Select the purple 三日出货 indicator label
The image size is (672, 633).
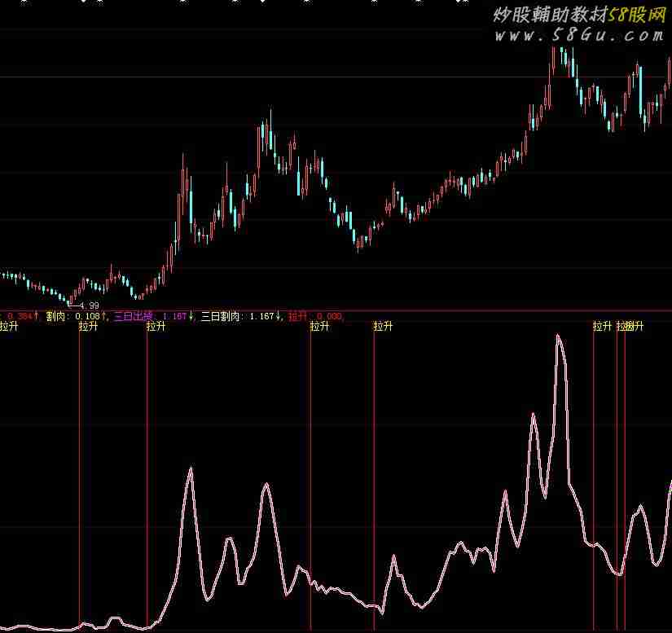(x=134, y=316)
